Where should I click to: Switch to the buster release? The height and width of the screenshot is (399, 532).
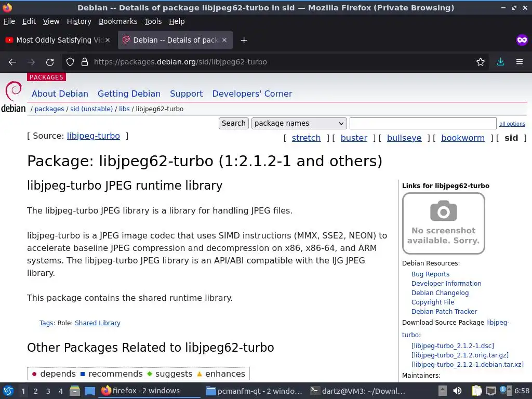point(354,138)
